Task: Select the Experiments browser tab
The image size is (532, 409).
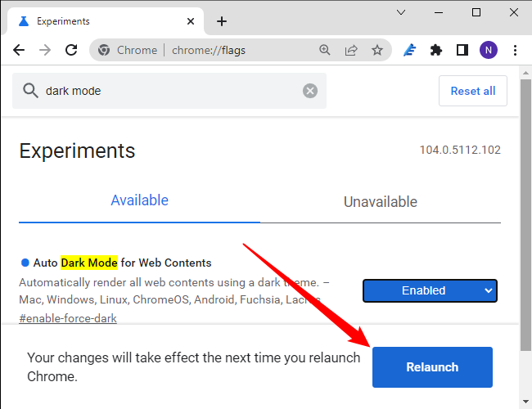Action: pos(106,21)
